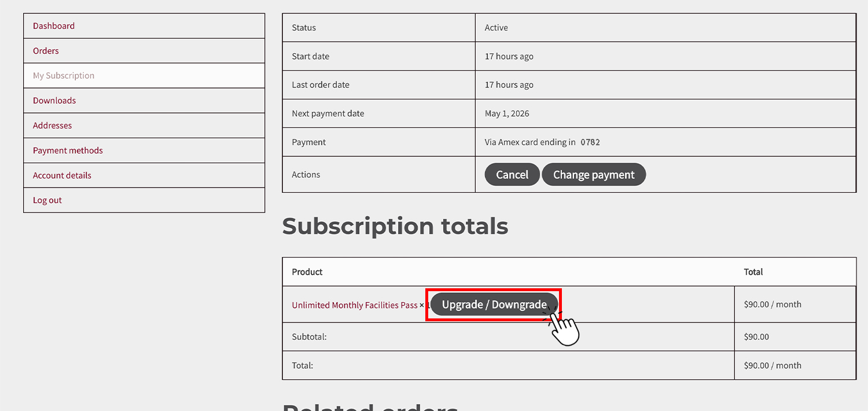Screen dimensions: 868x411
Task: Click the Active status value
Action: pyautogui.click(x=496, y=28)
